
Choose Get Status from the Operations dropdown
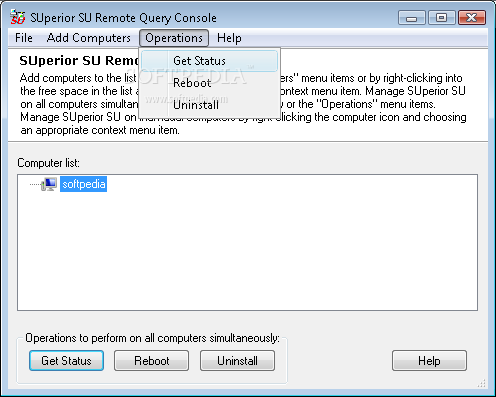click(209, 61)
